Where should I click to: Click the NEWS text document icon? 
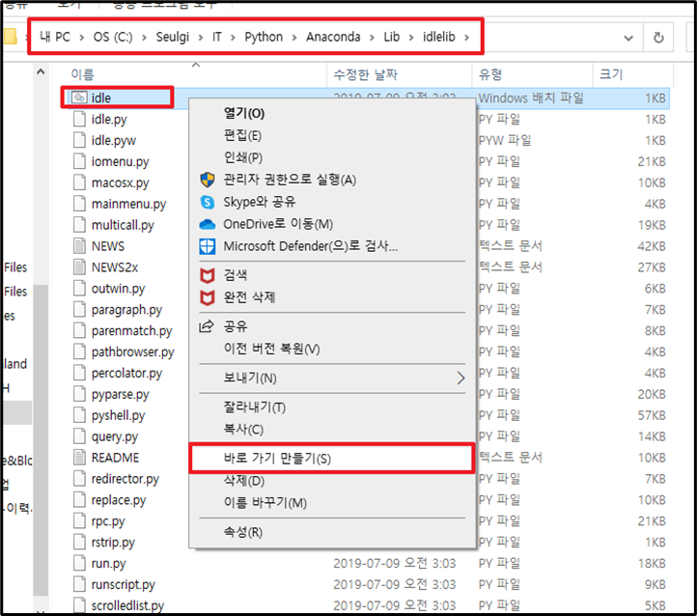pos(79,246)
